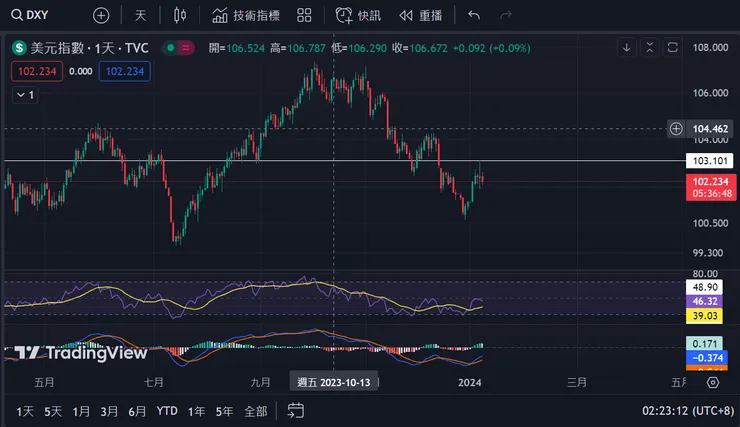Open 技術指標 indicators menu
The height and width of the screenshot is (427, 740).
pos(245,16)
